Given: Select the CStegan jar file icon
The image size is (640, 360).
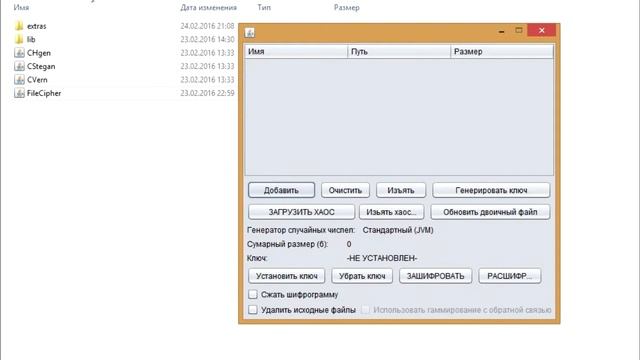Looking at the screenshot, I should (x=19, y=67).
